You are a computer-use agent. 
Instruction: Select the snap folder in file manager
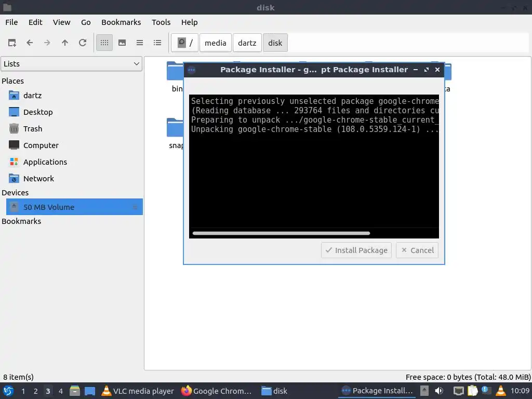click(x=175, y=134)
